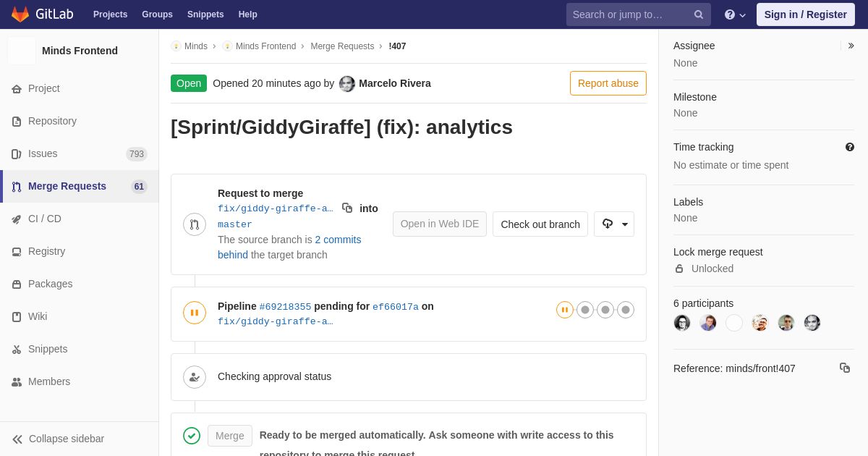
Task: Click the GitLab fox logo
Action: point(20,14)
